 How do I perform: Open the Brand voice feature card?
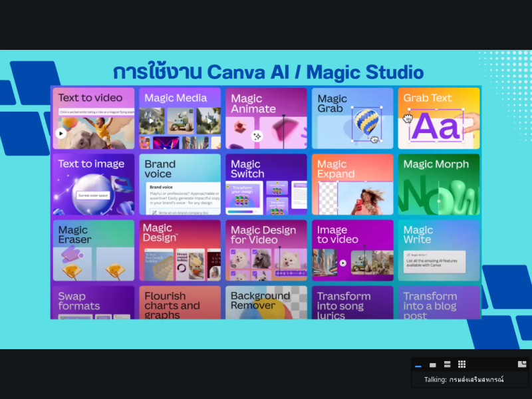click(180, 184)
